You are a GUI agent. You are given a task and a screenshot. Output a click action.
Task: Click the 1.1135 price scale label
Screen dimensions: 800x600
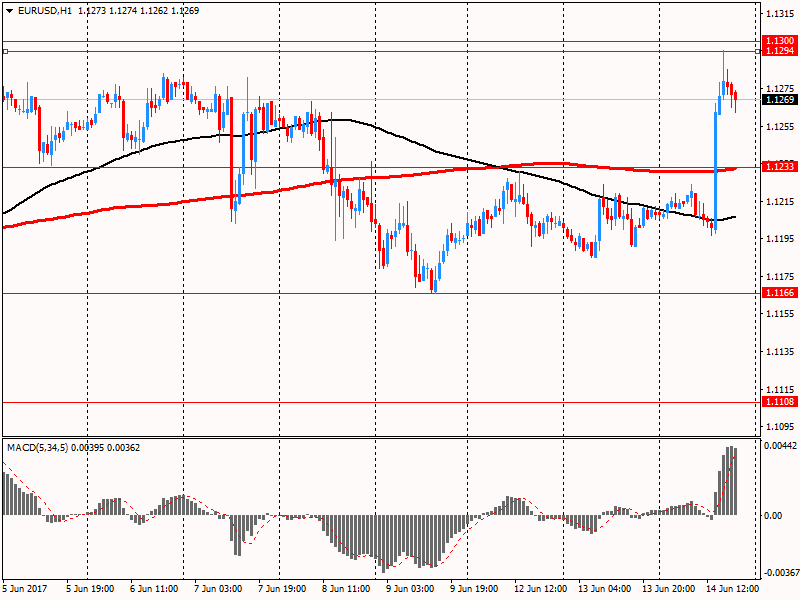point(780,352)
